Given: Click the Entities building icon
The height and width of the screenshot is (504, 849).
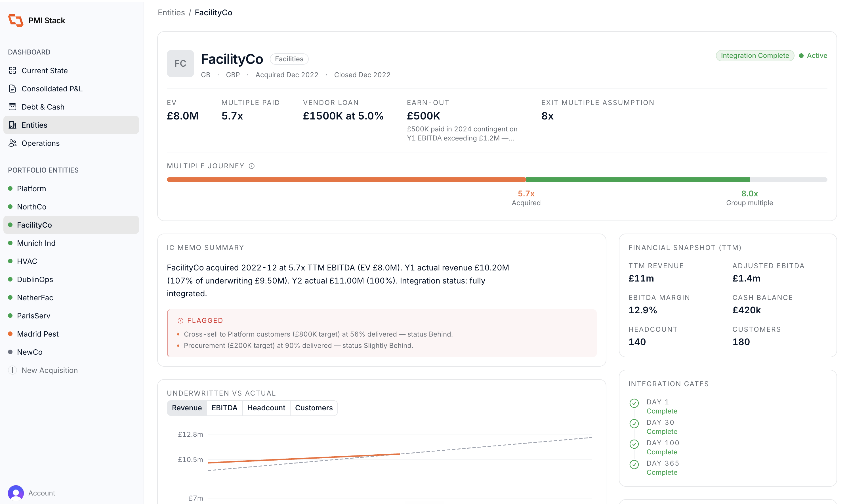Looking at the screenshot, I should 12,125.
